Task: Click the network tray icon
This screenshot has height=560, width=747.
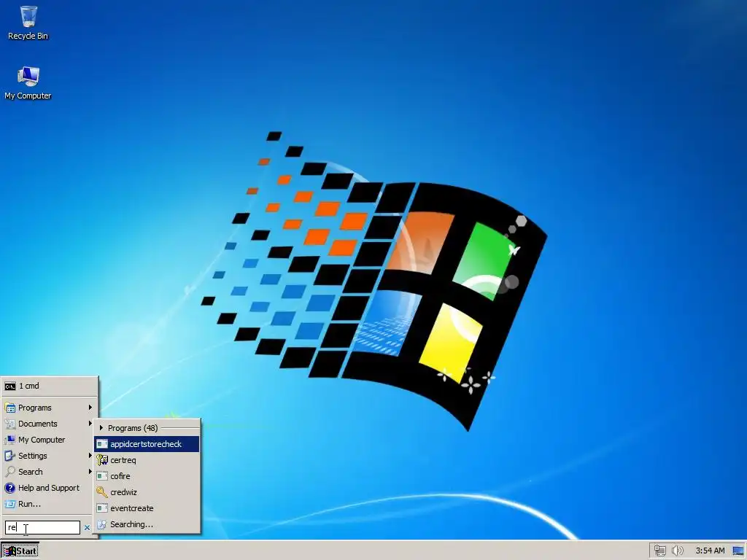Action: point(659,551)
